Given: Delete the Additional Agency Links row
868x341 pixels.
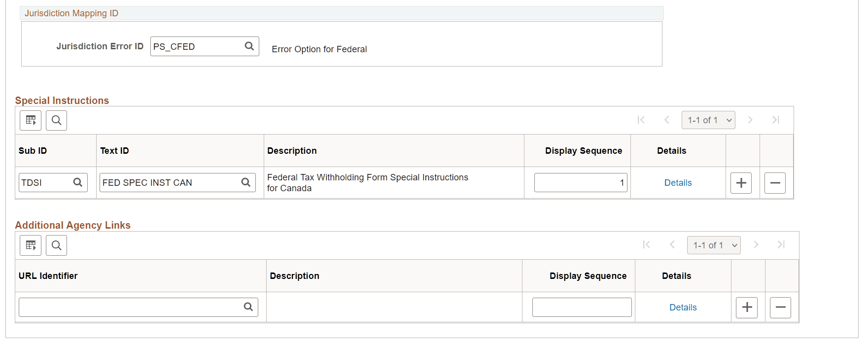Looking at the screenshot, I should coord(780,307).
